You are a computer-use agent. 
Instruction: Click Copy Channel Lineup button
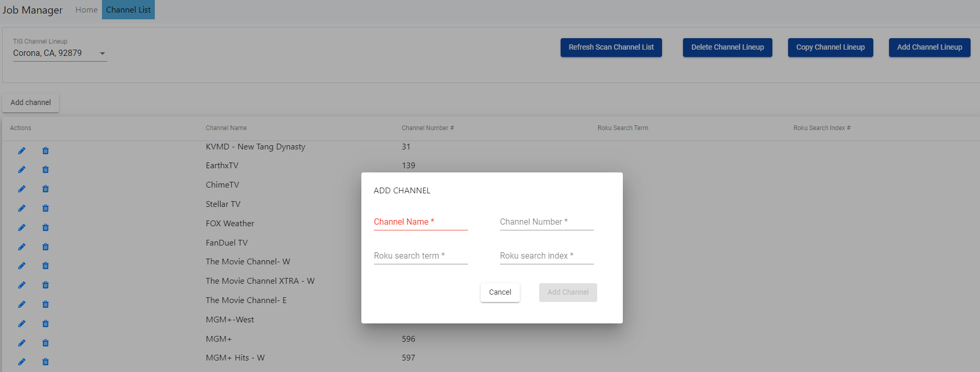(830, 47)
